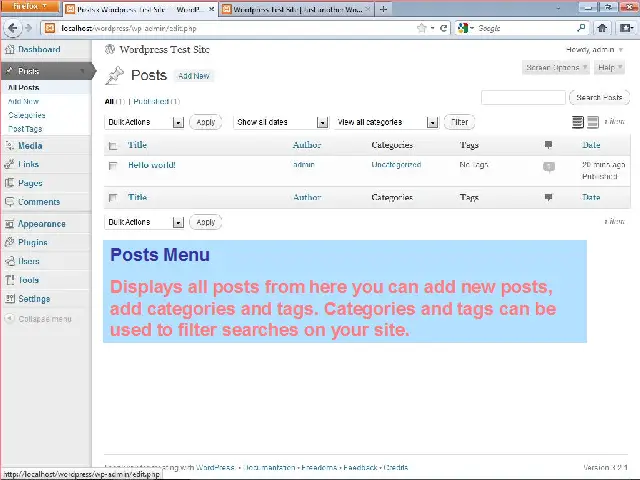640x480 pixels.
Task: Tick the checkbox for Hello world! post
Action: pyautogui.click(x=113, y=165)
